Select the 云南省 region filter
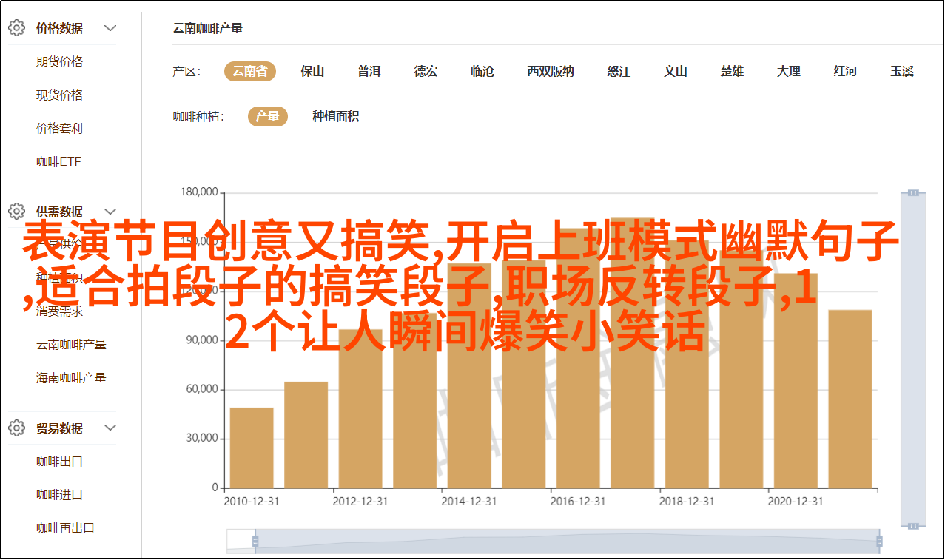945x560 pixels. click(250, 72)
